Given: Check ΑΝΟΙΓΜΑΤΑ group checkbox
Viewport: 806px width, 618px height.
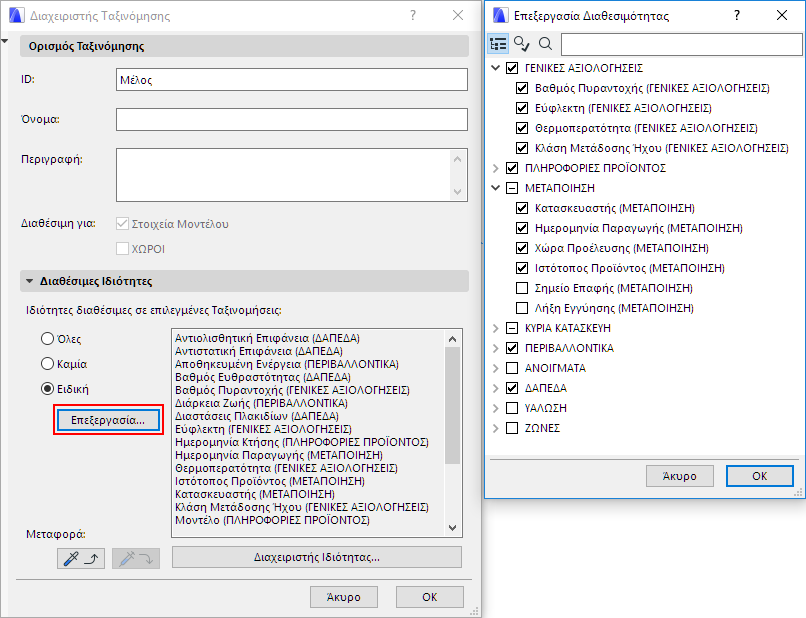Looking at the screenshot, I should [x=512, y=368].
